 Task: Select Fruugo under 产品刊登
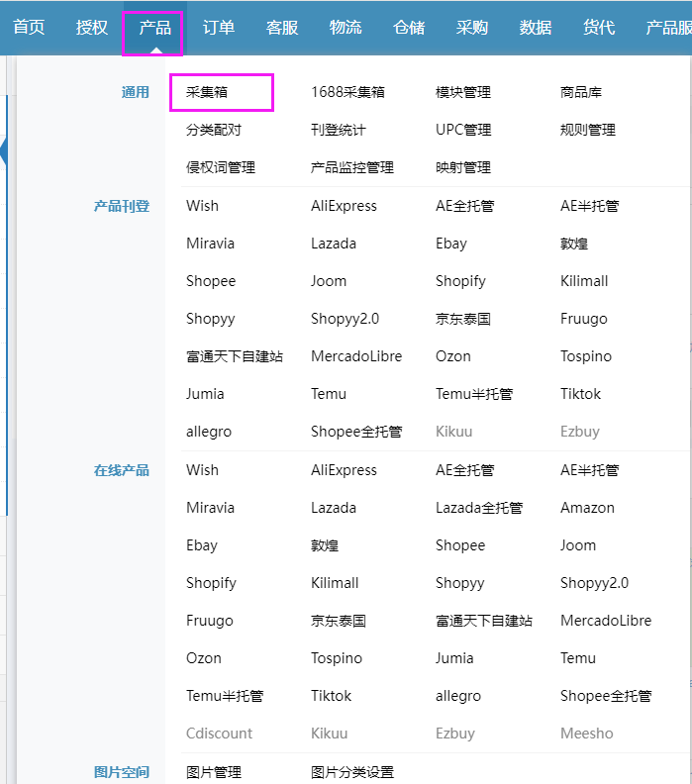[583, 319]
